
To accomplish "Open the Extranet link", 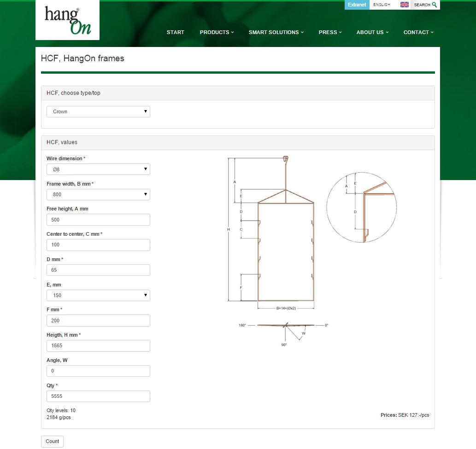I will [x=357, y=5].
